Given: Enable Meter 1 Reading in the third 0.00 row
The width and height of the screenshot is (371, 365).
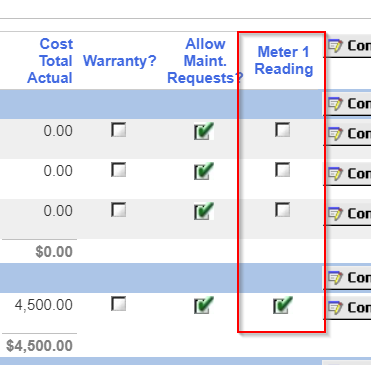Looking at the screenshot, I should [x=282, y=210].
